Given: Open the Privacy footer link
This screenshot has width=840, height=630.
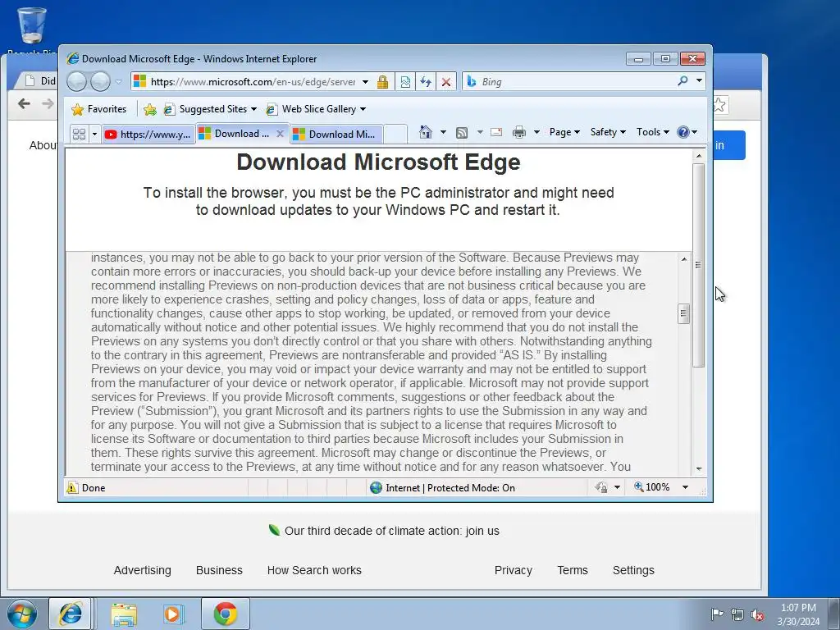Looking at the screenshot, I should [x=514, y=570].
